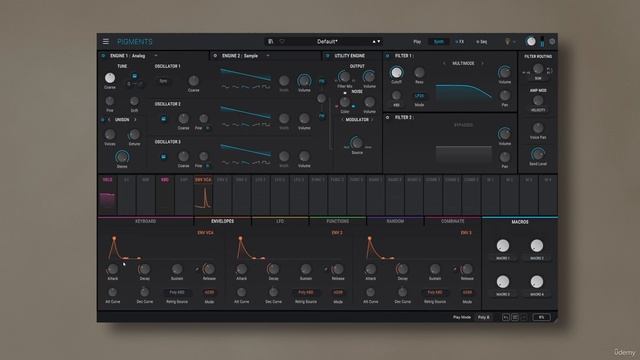This screenshot has width=640, height=360.
Task: Switch to the Play view tab
Action: [417, 42]
